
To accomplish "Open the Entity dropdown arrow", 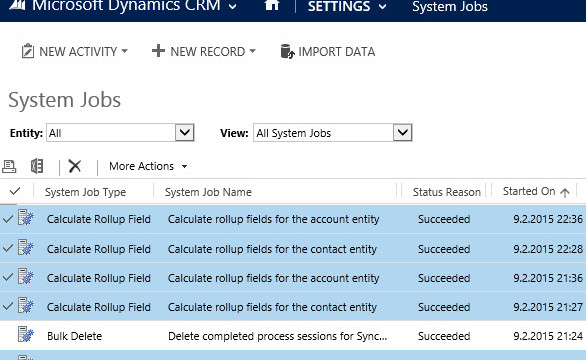I will [185, 132].
